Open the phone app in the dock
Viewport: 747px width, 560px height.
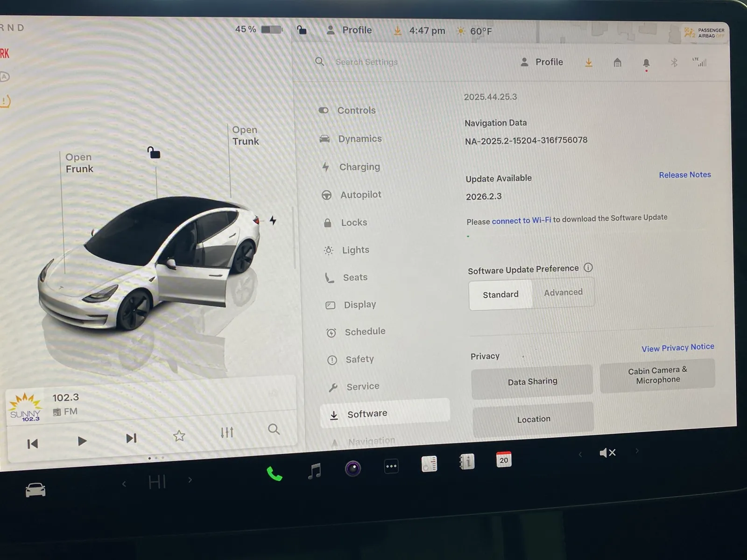pos(274,473)
